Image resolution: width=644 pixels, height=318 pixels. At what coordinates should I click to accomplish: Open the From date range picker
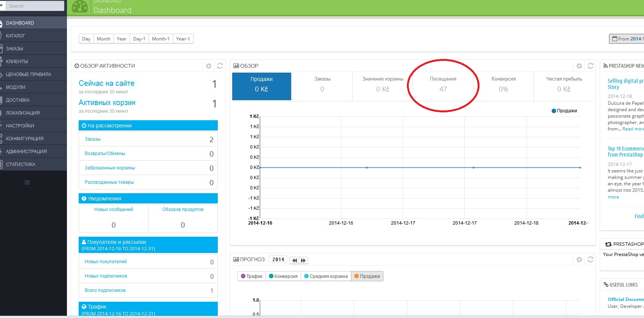(627, 39)
